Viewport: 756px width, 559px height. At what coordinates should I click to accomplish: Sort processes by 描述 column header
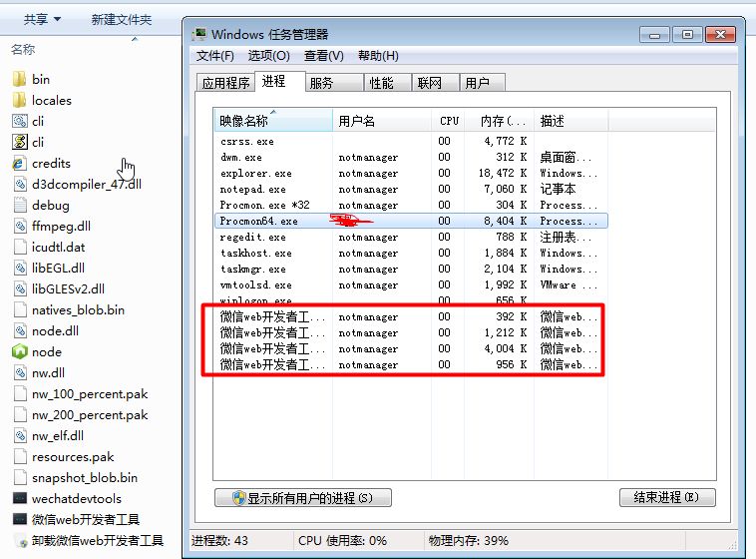[571, 120]
